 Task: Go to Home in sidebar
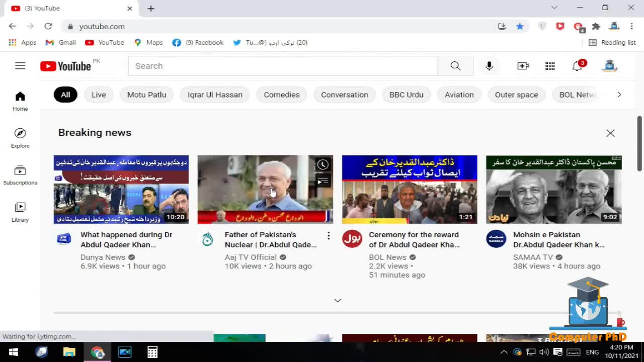click(x=20, y=101)
